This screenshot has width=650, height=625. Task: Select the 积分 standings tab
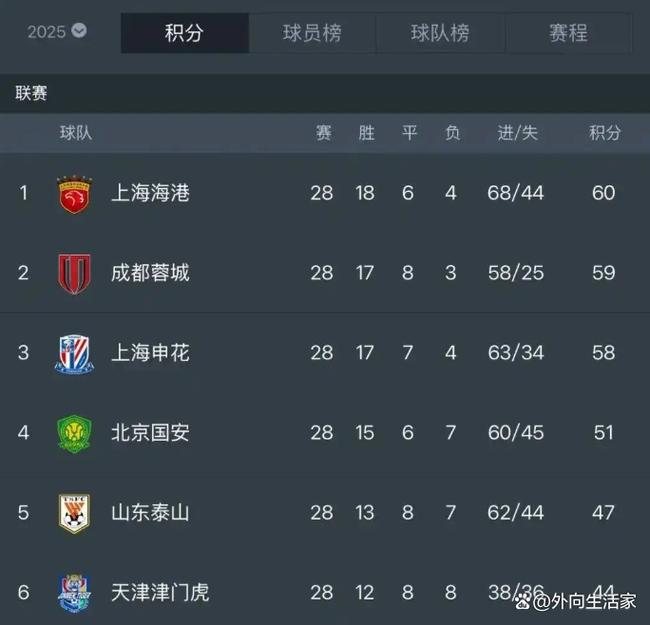[184, 33]
